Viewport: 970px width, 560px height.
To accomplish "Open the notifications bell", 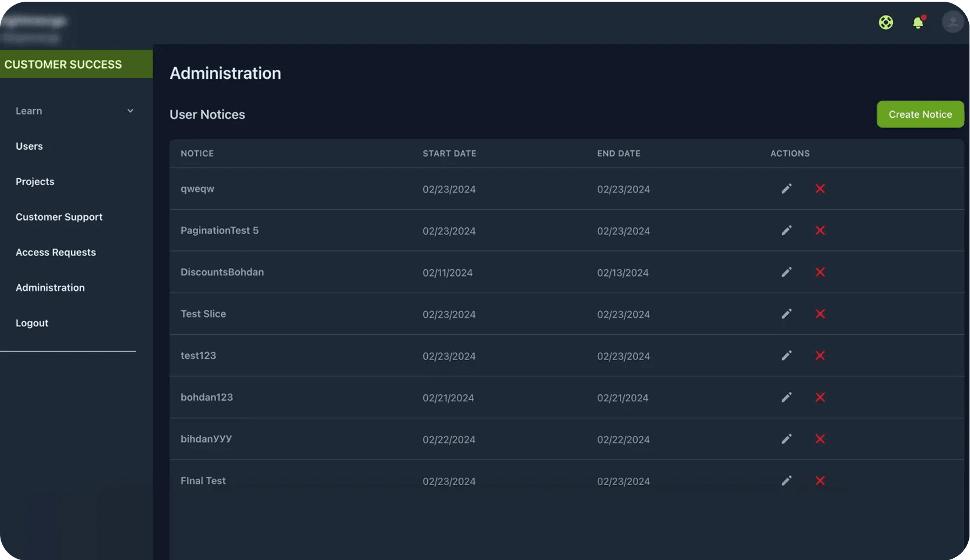I will tap(918, 22).
